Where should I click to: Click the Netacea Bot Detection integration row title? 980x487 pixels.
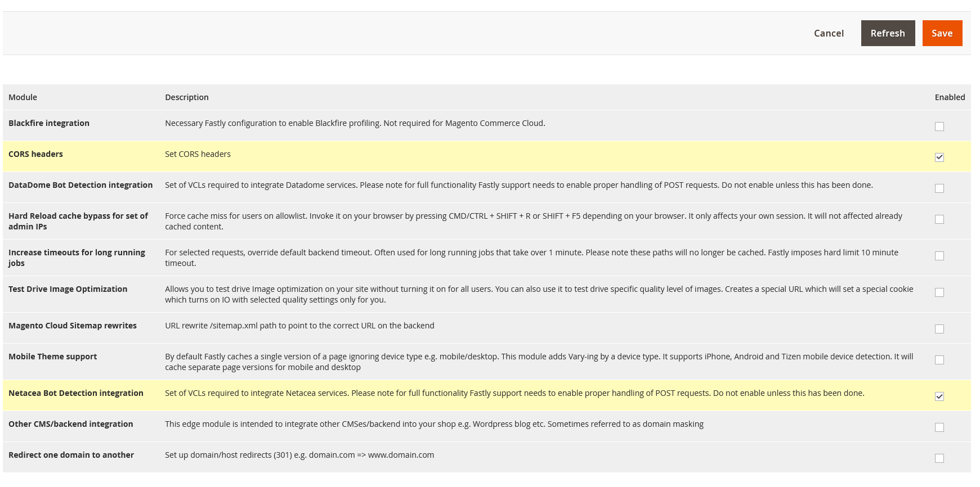click(x=76, y=393)
